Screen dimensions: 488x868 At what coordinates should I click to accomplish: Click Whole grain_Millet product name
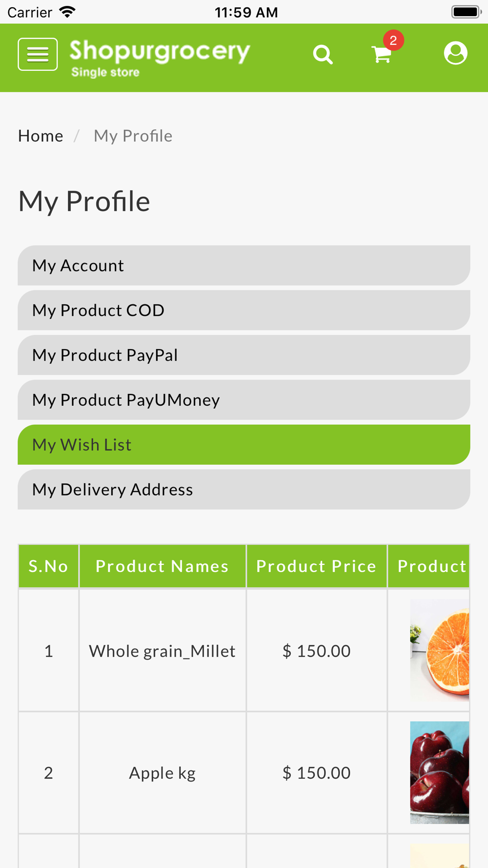coord(162,651)
